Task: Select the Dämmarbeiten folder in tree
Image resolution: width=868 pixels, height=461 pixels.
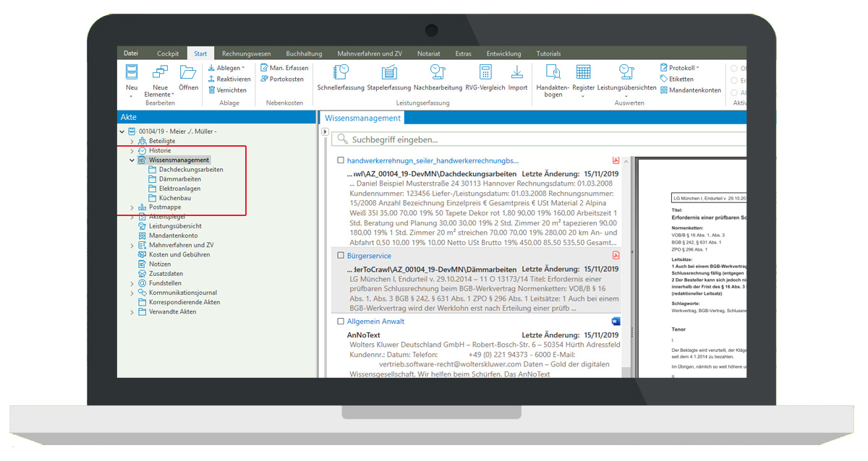Action: coord(180,179)
